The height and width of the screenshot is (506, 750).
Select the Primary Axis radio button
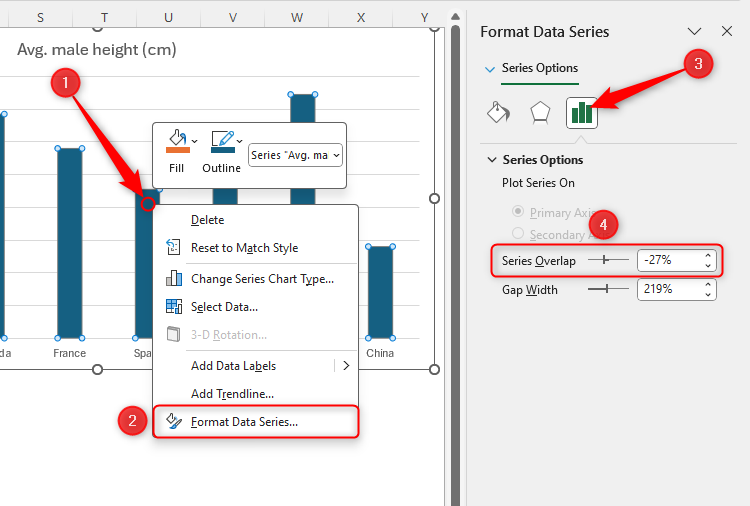517,212
